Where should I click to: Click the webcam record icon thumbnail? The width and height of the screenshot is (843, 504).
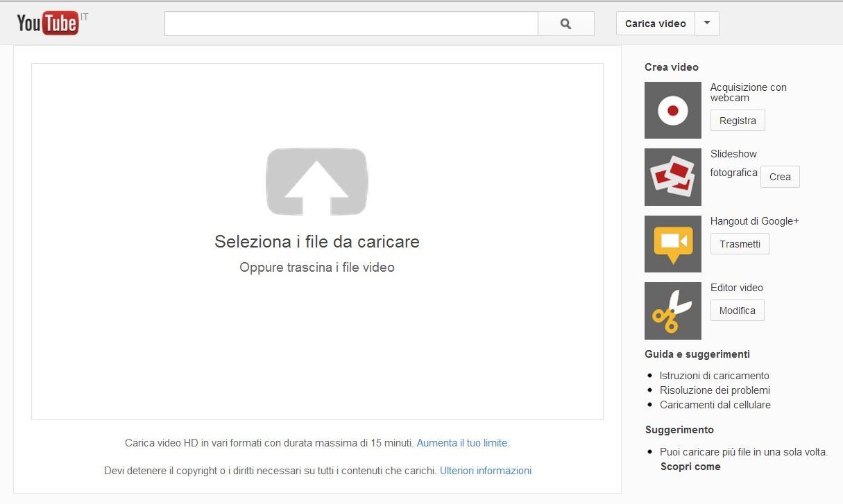pos(673,110)
